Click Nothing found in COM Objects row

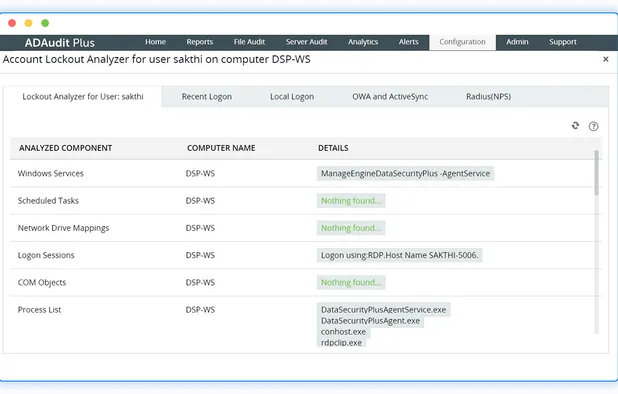pyautogui.click(x=351, y=282)
